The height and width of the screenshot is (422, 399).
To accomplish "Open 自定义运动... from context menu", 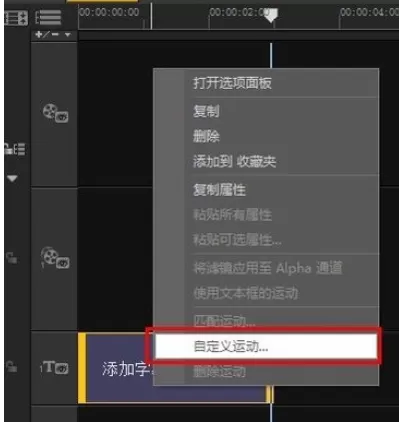I will point(265,346).
